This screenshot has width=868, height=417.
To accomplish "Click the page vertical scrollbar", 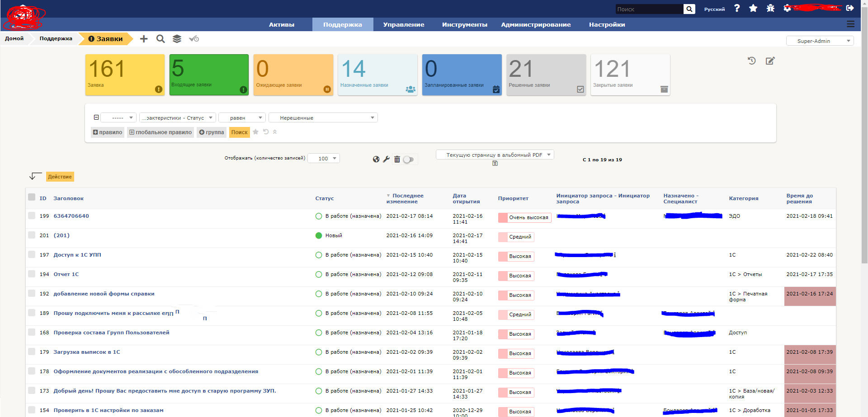I will click(864, 136).
